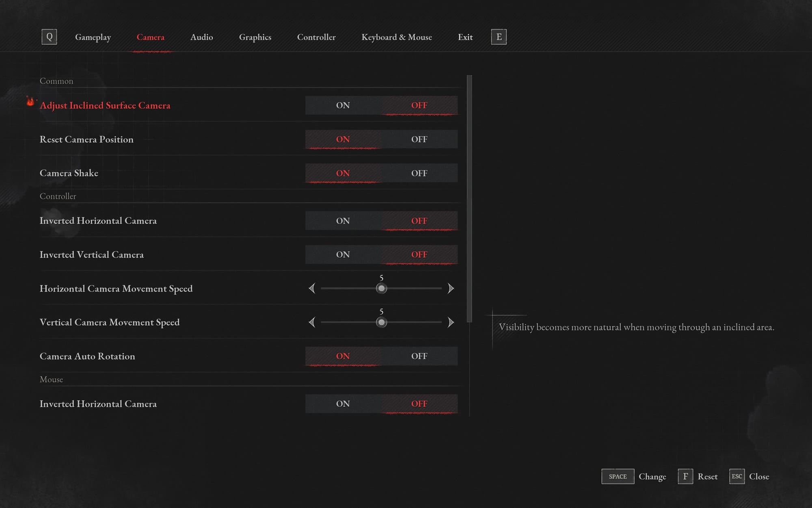Image resolution: width=812 pixels, height=508 pixels.
Task: Click the E key shortcut icon
Action: point(499,37)
